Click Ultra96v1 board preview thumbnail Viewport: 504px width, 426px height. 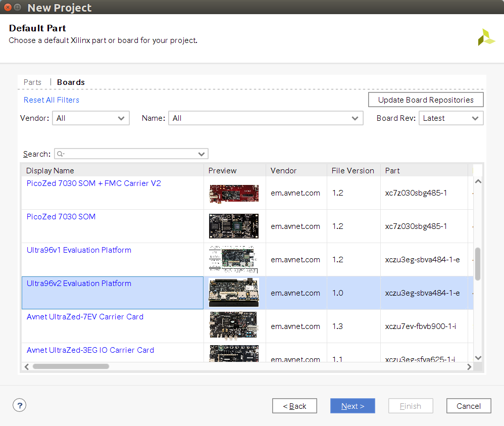[x=233, y=259]
